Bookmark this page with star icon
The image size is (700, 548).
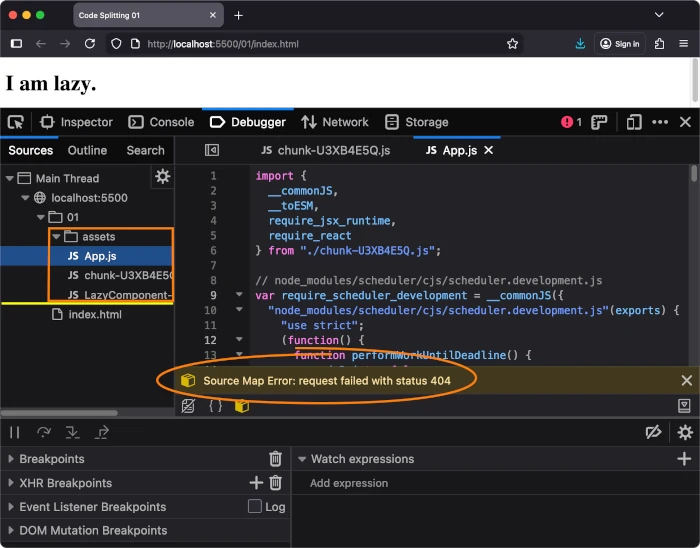512,44
